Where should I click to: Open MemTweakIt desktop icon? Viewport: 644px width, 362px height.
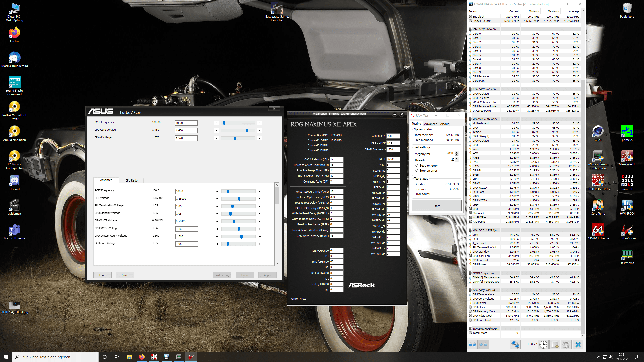tap(627, 158)
